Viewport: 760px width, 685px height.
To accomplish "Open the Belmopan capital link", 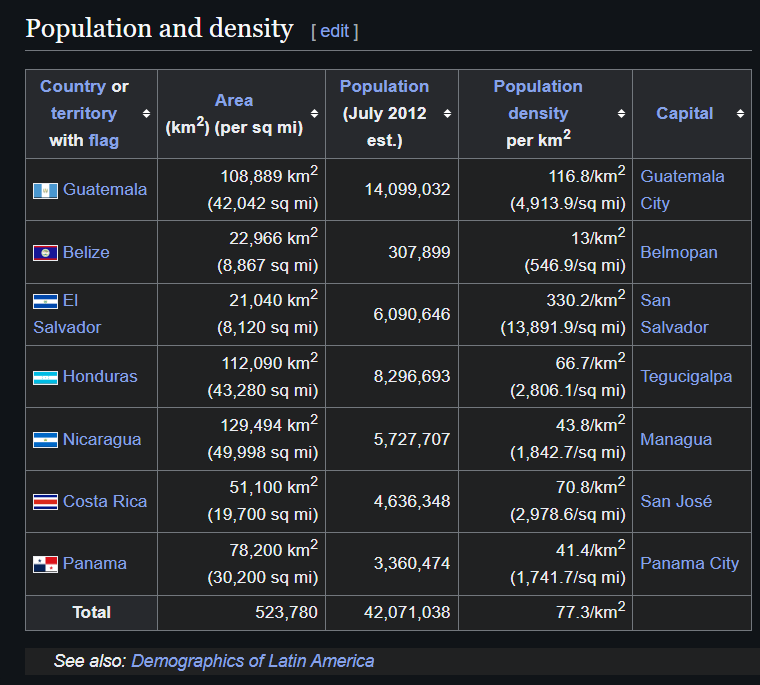I will click(679, 253).
